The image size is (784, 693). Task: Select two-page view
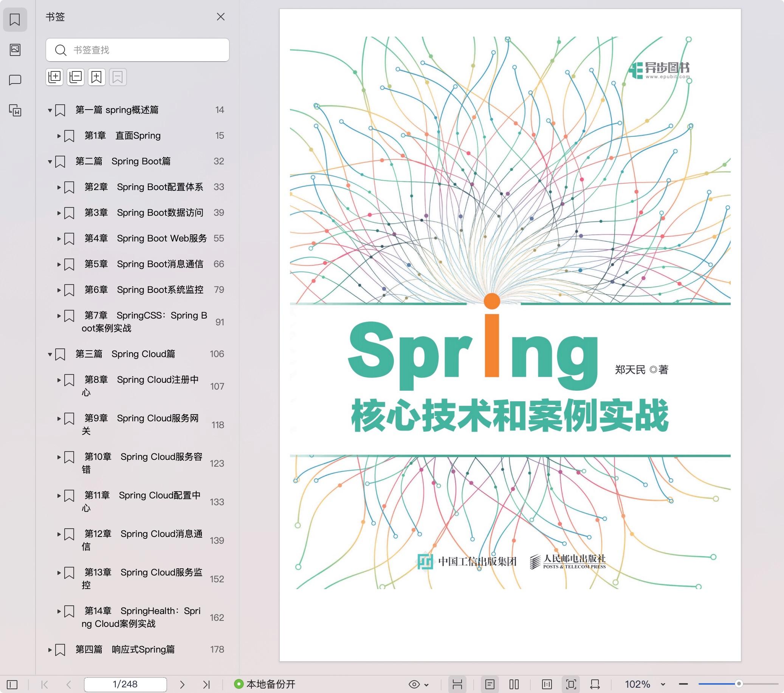click(514, 684)
